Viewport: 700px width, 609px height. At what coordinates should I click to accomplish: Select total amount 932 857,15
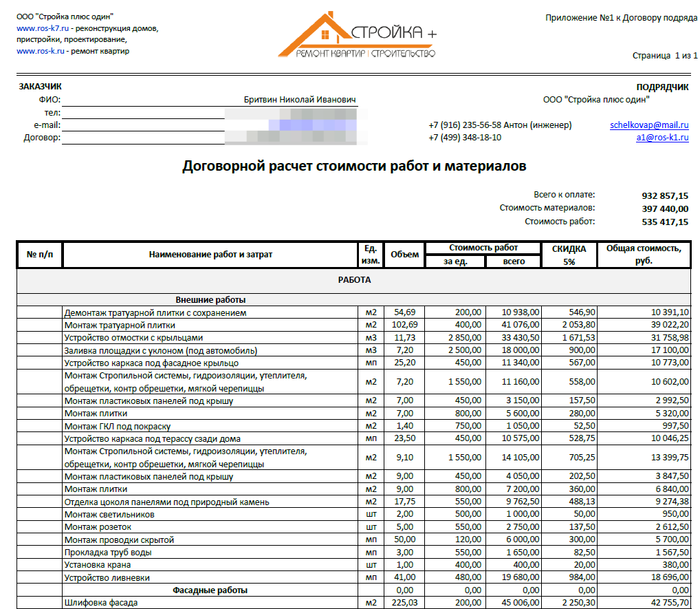[665, 195]
